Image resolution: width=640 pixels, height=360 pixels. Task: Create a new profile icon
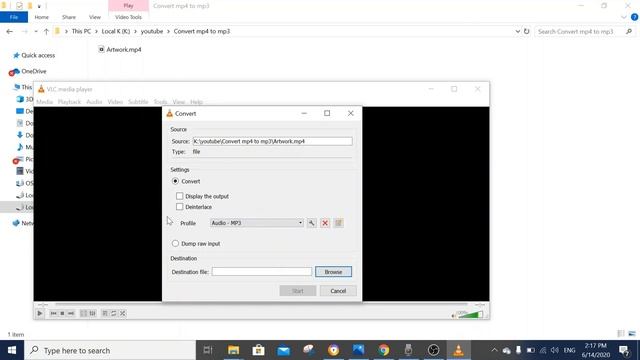338,223
